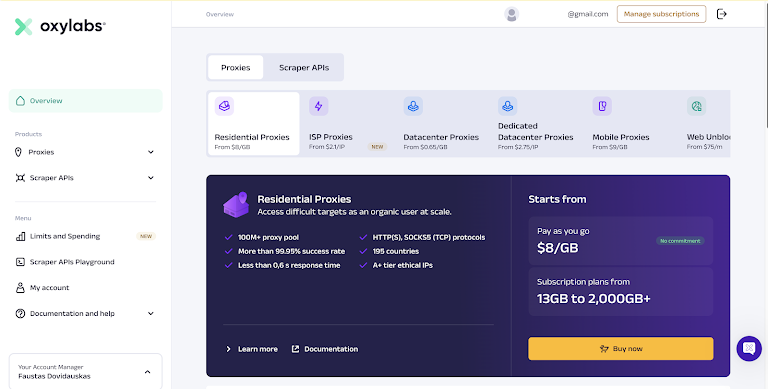Click the @gmail.com account email

(x=588, y=14)
